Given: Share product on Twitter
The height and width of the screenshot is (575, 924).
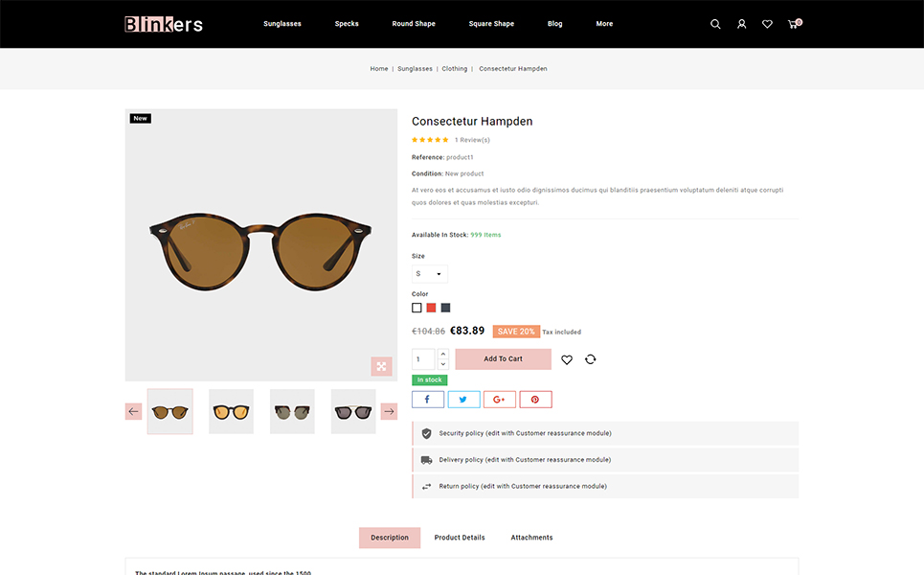Looking at the screenshot, I should click(463, 400).
